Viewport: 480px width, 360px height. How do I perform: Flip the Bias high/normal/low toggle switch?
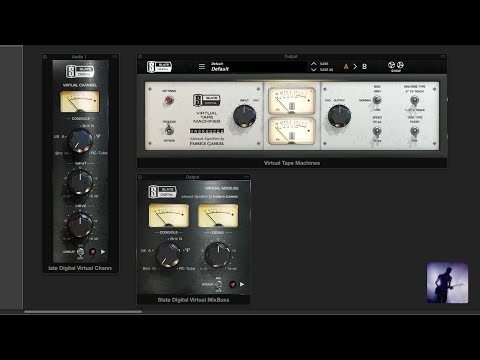pyautogui.click(x=377, y=100)
